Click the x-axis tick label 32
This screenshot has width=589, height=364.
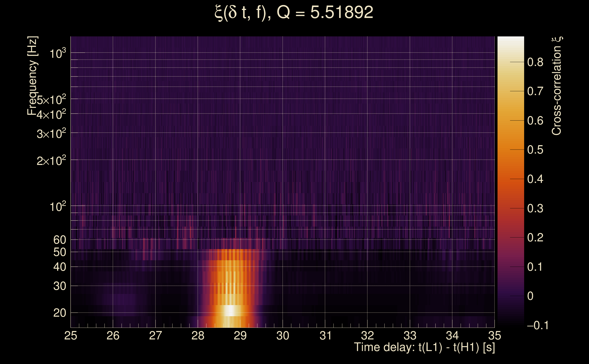point(368,336)
